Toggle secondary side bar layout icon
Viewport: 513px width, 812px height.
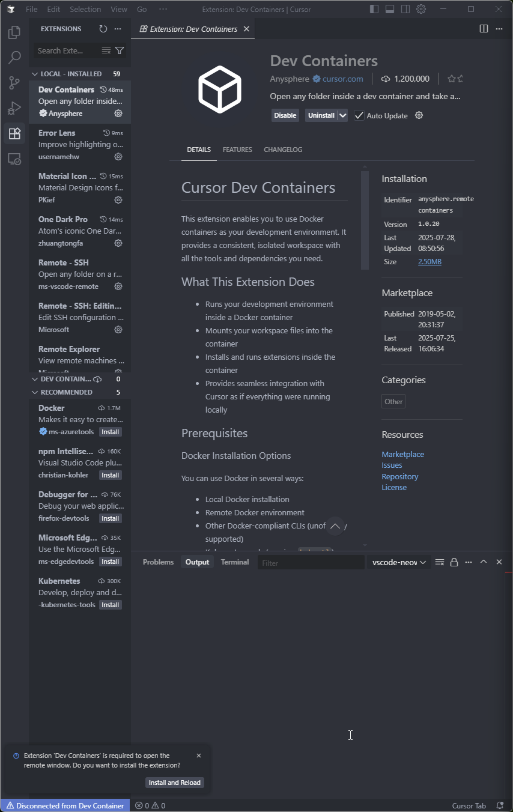pyautogui.click(x=405, y=9)
